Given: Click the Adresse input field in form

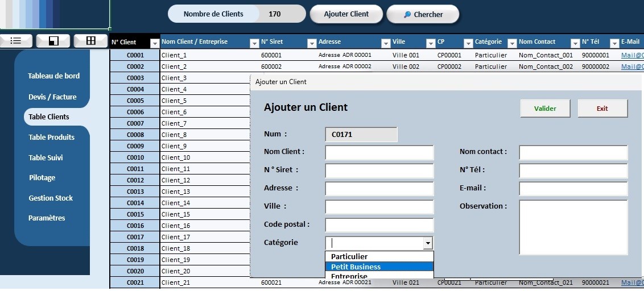Looking at the screenshot, I should [x=379, y=189].
